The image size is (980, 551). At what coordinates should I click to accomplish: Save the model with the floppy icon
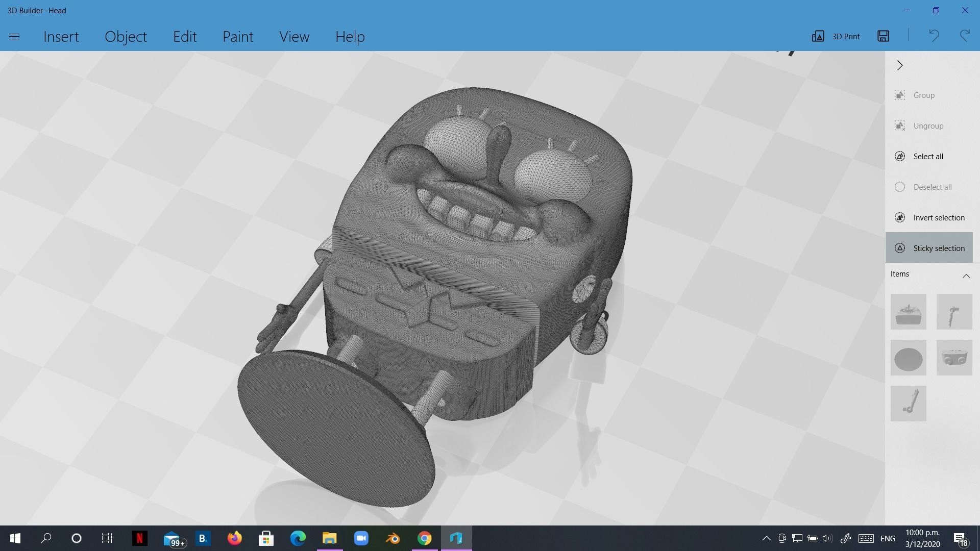[x=883, y=36]
